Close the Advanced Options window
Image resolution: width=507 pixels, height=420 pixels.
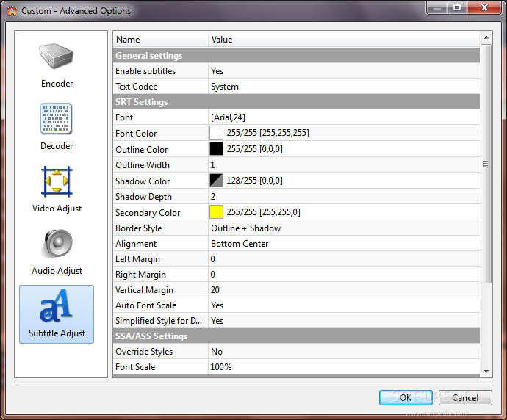coord(484,7)
